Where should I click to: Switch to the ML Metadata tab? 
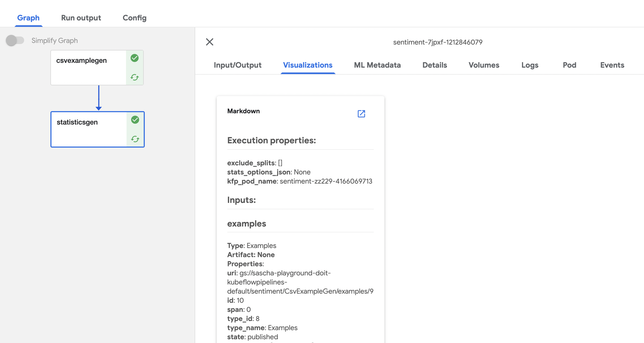[x=377, y=65]
